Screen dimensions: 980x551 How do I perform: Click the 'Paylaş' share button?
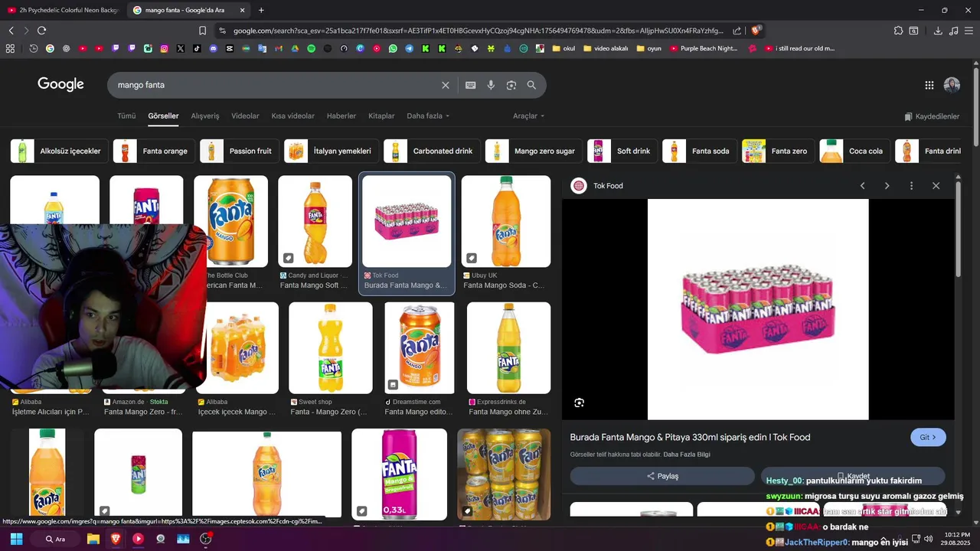(x=662, y=476)
